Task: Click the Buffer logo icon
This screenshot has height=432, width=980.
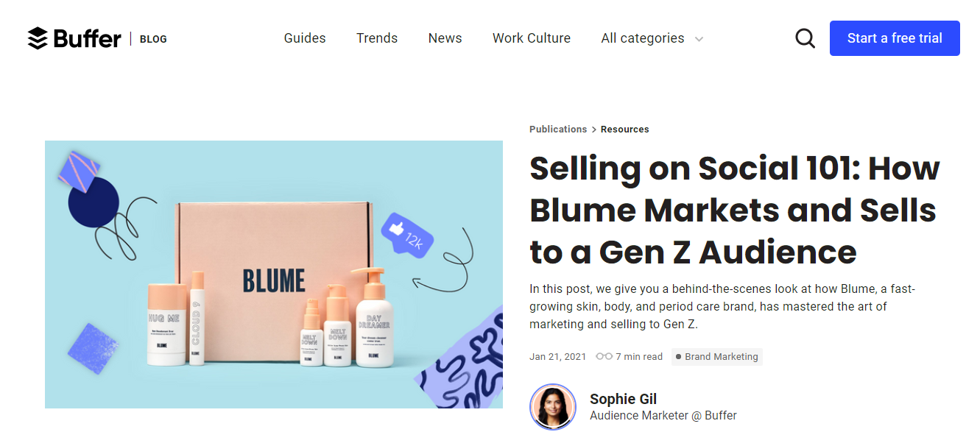Action: (x=38, y=38)
